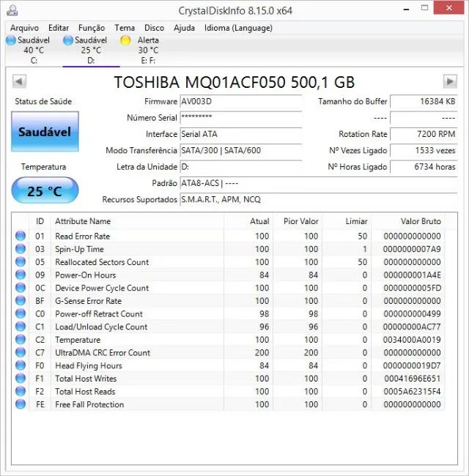Open the Idioma (Language) menu
Image resolution: width=469 pixels, height=476 pixels.
[x=238, y=28]
